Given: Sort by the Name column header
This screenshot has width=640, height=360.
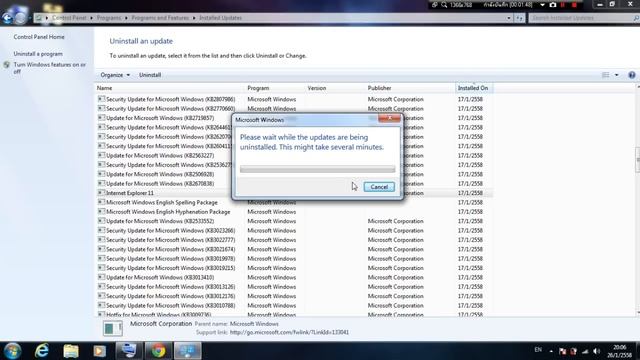Looking at the screenshot, I should [169, 88].
